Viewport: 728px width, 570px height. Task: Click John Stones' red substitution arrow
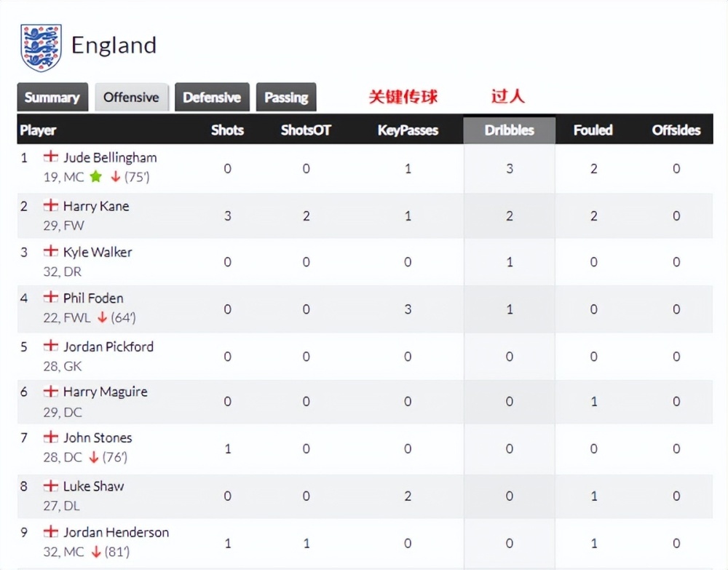pyautogui.click(x=94, y=457)
